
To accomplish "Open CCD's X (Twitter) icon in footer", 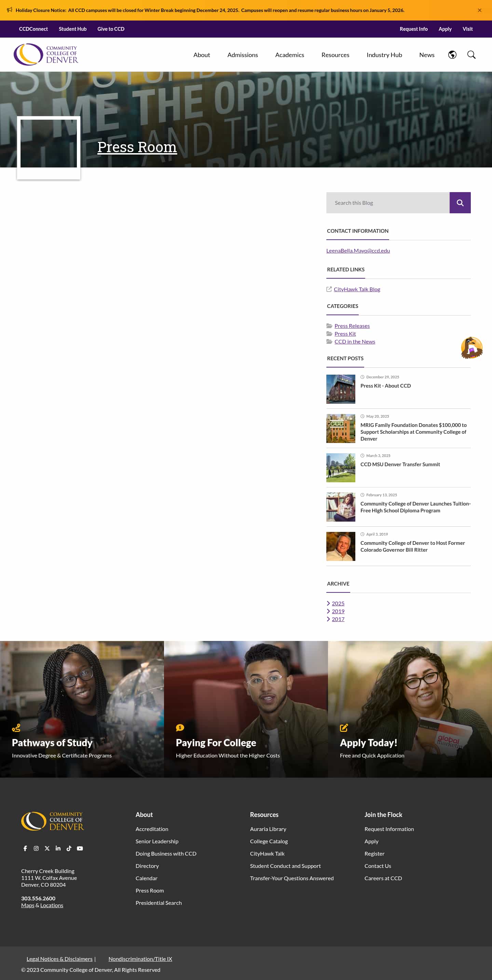I will [47, 848].
